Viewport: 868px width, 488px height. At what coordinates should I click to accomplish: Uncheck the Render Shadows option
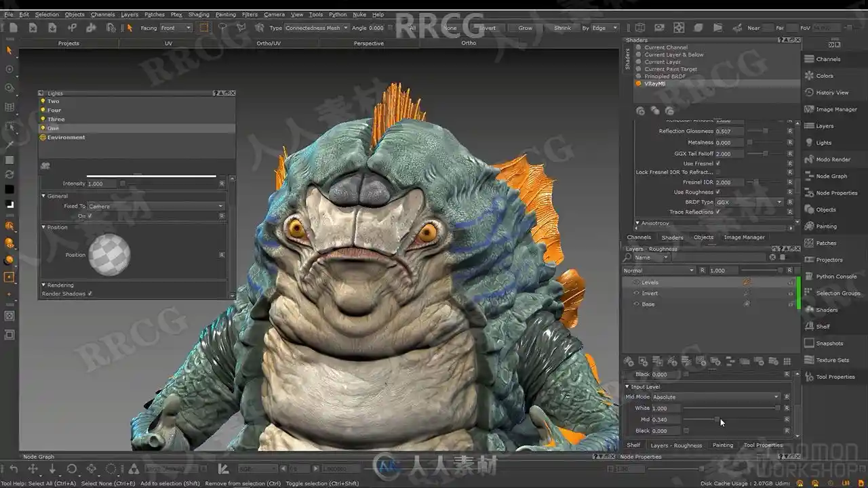coord(90,293)
